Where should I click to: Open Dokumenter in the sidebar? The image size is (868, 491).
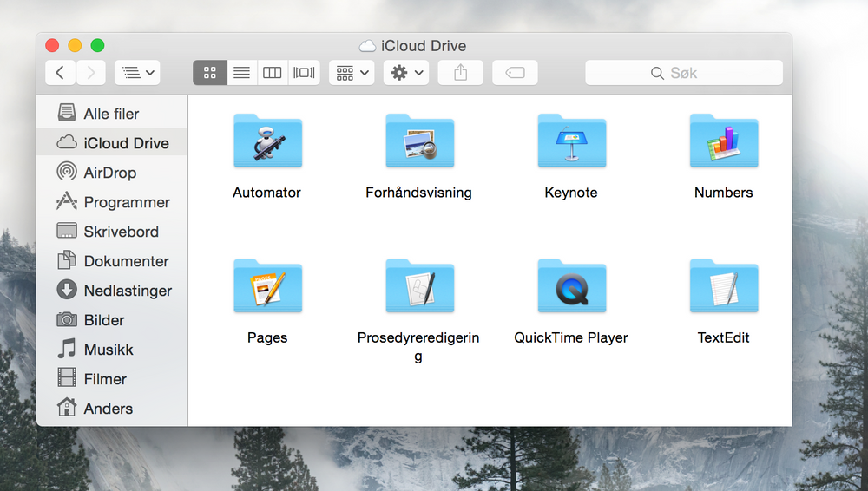(112, 261)
